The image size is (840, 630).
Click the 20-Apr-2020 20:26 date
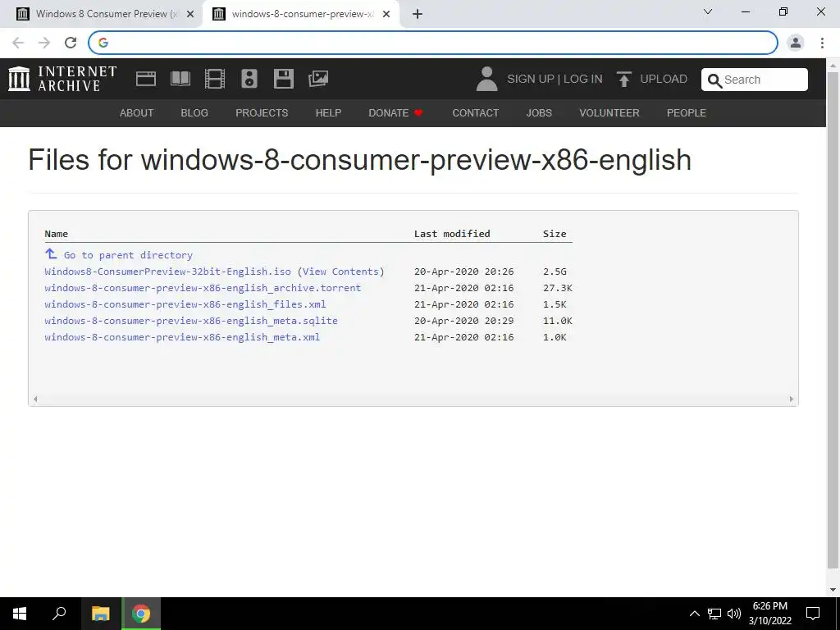tap(464, 272)
